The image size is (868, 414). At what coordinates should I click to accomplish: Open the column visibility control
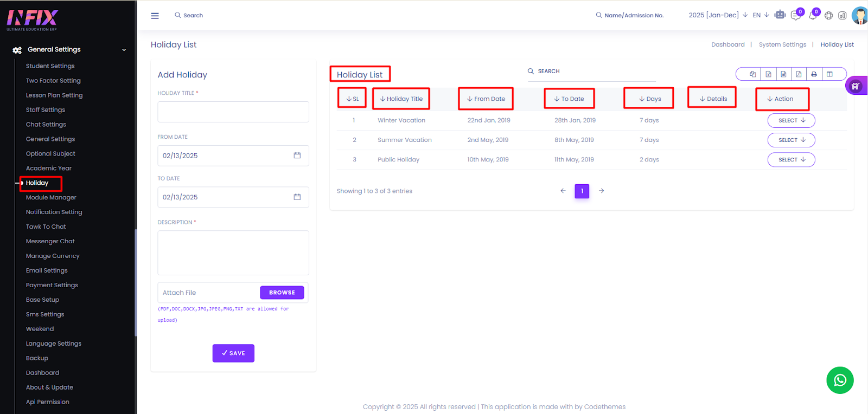pyautogui.click(x=829, y=74)
